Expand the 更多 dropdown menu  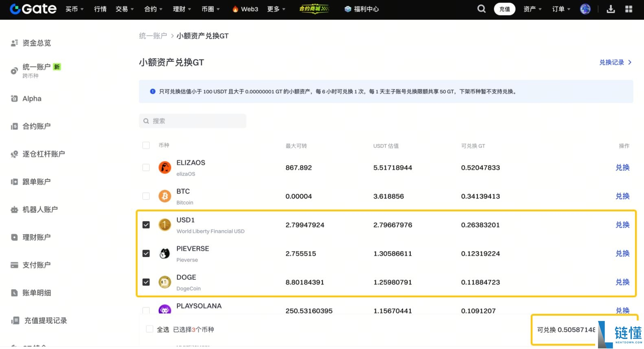point(276,9)
